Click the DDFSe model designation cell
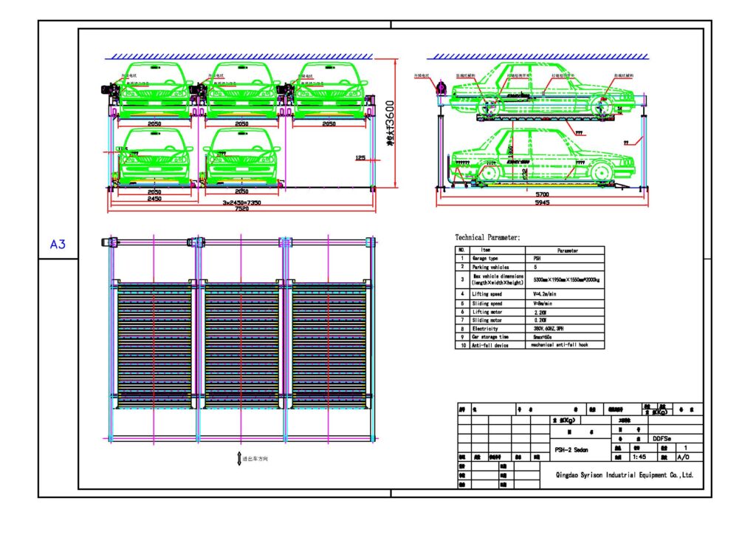Viewport: 756px width, 535px height. (661, 438)
